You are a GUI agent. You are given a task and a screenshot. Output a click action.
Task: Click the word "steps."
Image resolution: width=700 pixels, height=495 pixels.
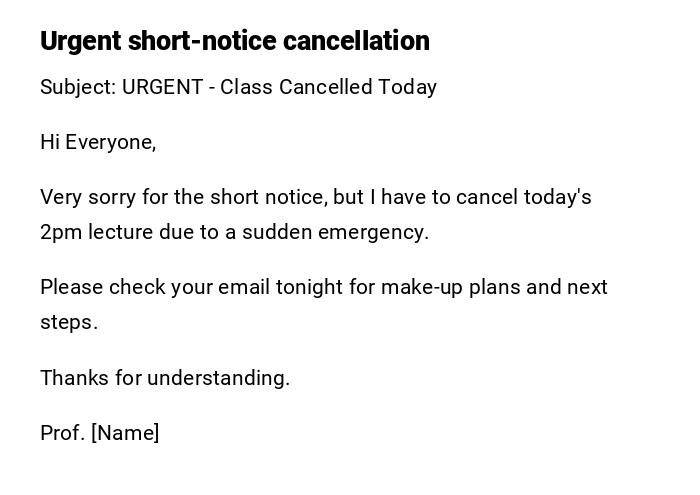click(x=69, y=322)
